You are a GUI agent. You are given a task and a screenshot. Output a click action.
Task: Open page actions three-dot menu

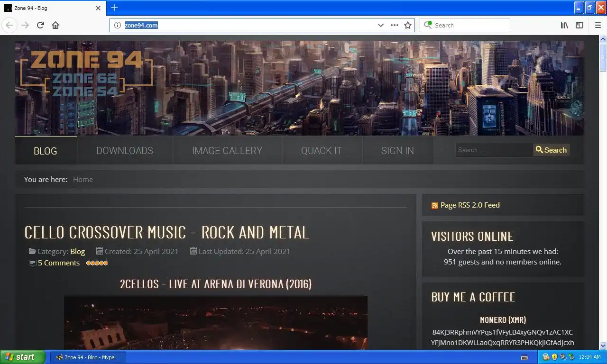[395, 25]
